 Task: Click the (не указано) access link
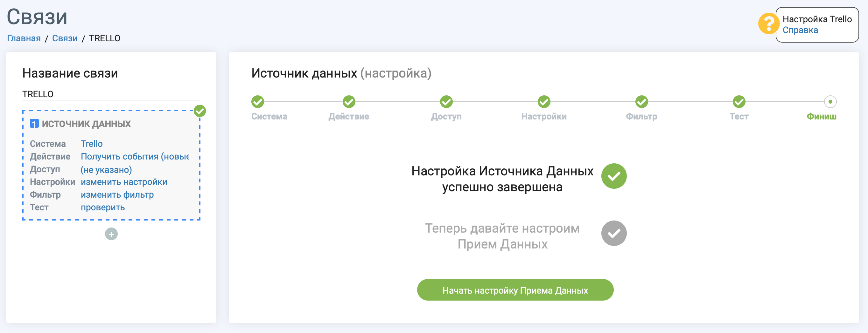(106, 170)
